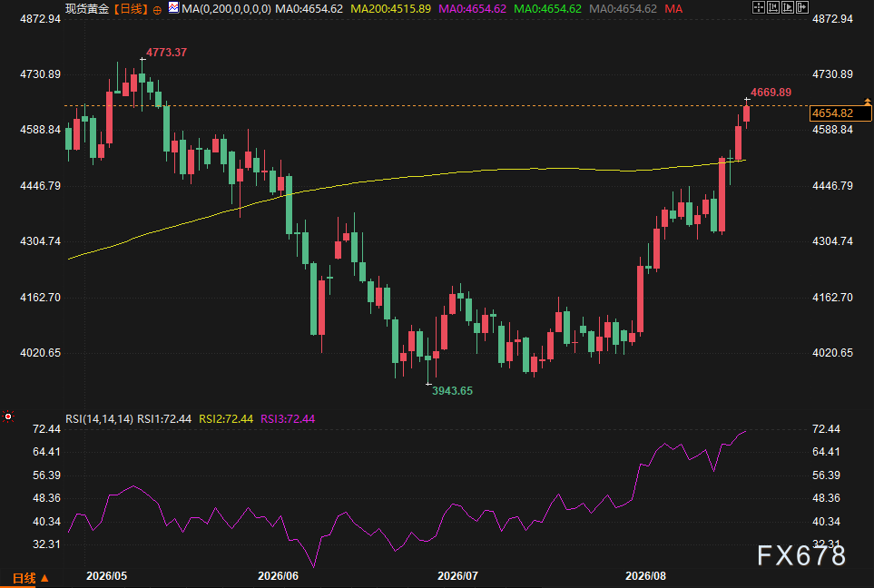
Task: Click the magenta MA0:4654.62 label
Action: pos(472,9)
